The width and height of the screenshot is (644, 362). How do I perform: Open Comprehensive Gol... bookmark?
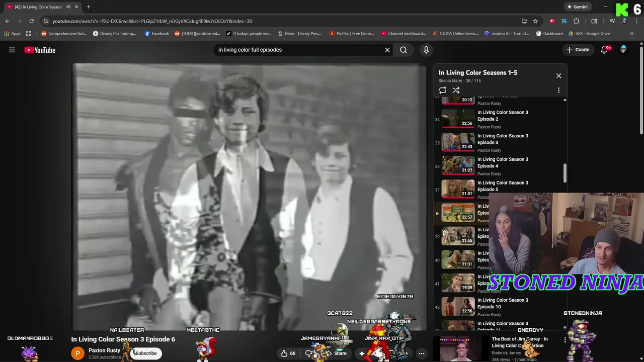pyautogui.click(x=64, y=34)
